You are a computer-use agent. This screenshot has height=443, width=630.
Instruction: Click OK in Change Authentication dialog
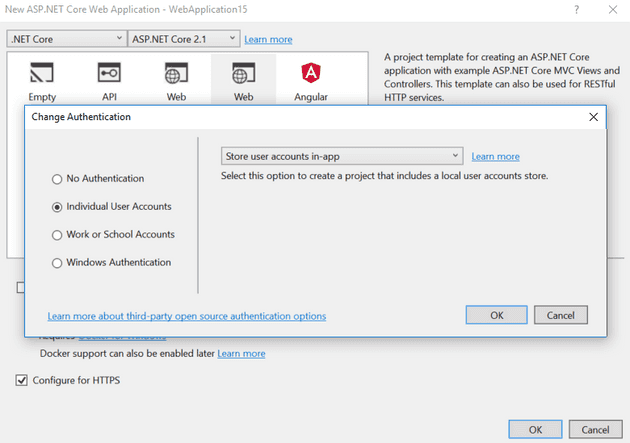[x=497, y=315]
